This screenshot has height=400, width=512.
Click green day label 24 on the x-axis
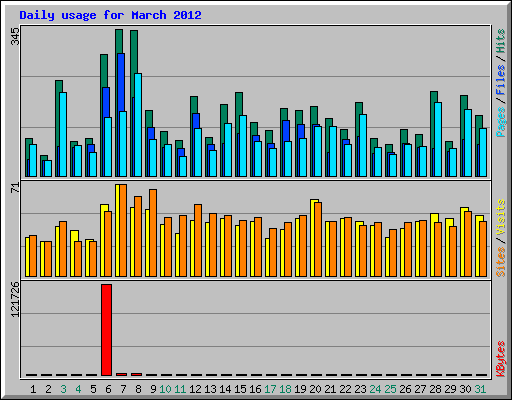[x=375, y=389]
